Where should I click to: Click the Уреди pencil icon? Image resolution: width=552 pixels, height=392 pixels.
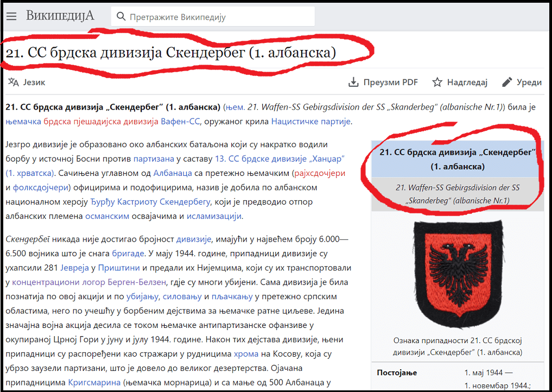click(x=507, y=83)
